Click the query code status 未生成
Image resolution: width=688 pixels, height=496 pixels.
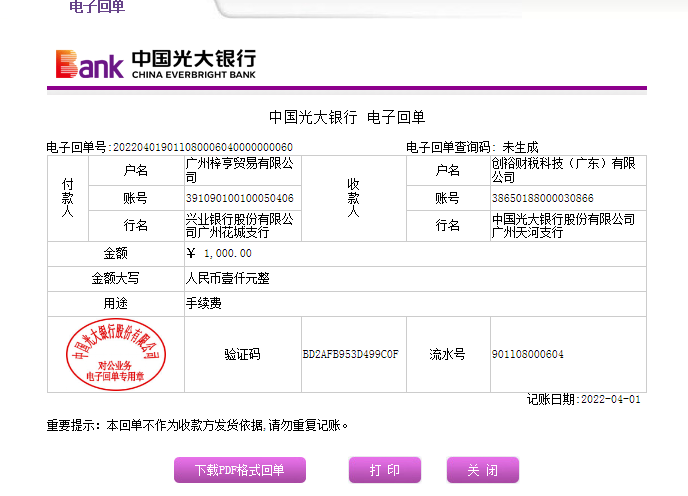520,147
